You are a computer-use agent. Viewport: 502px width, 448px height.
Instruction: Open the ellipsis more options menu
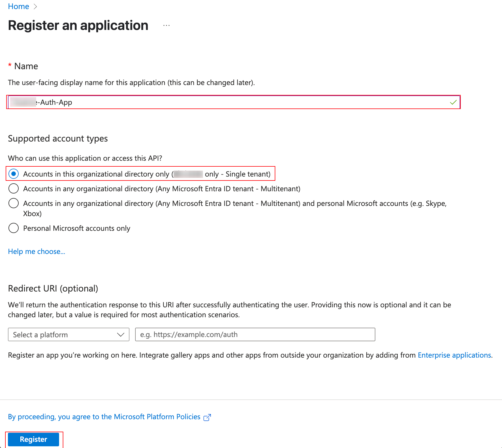(166, 25)
